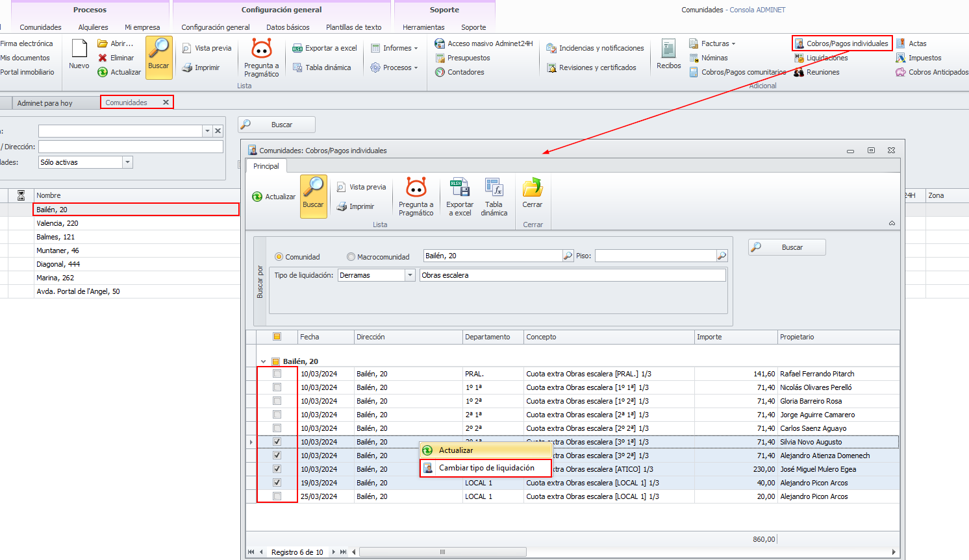Choose Cambiar tipo de liquidación menu entry
This screenshot has width=969, height=560.
click(486, 468)
